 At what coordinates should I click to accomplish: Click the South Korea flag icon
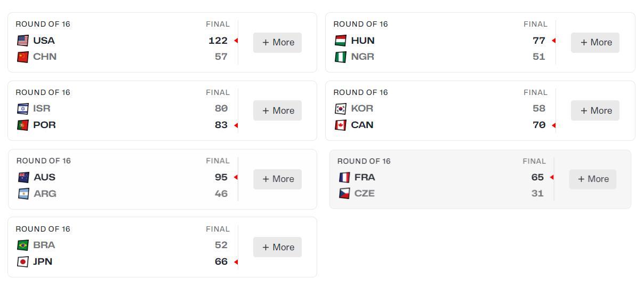[340, 109]
